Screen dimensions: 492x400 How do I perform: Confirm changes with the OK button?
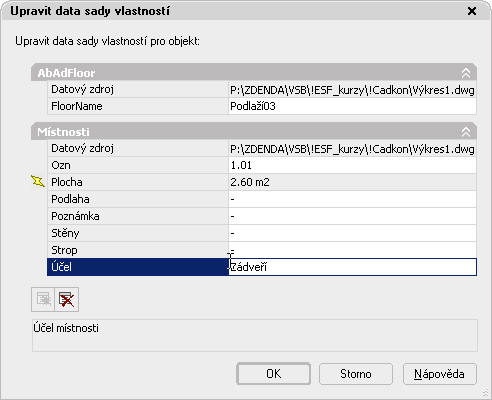273,374
